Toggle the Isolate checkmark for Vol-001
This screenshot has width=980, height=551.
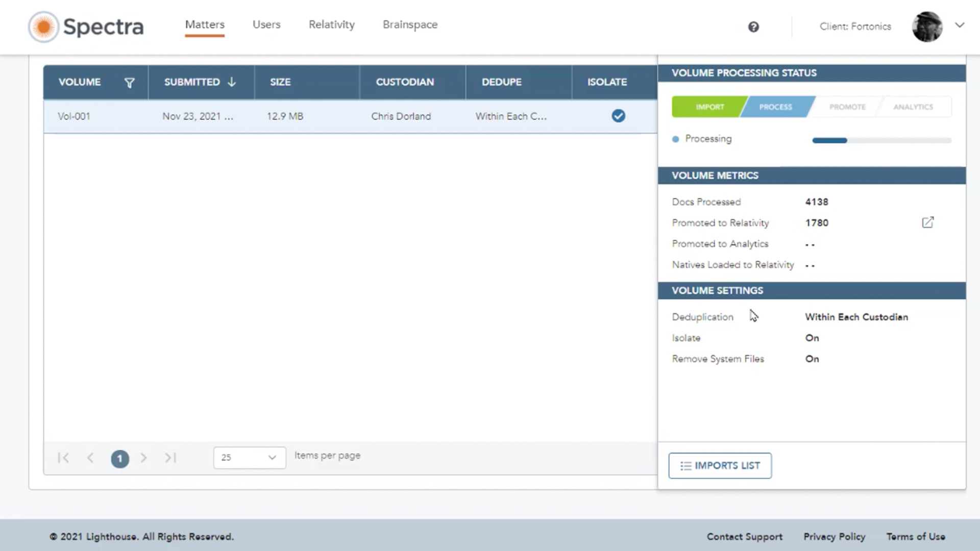618,116
